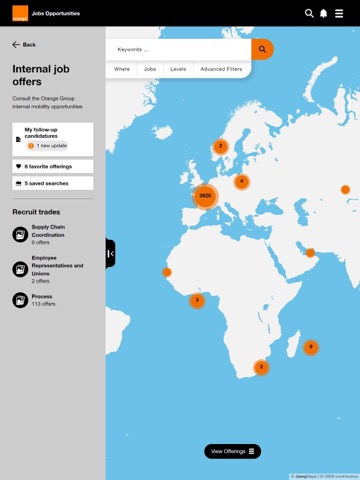Focus the Keywords search field
The image size is (360, 480).
178,49
